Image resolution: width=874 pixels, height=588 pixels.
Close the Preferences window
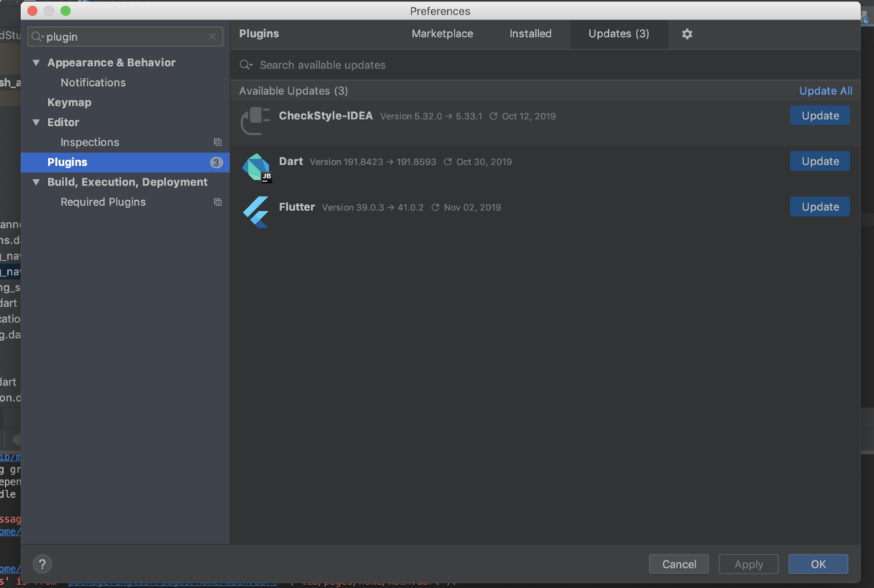click(32, 11)
